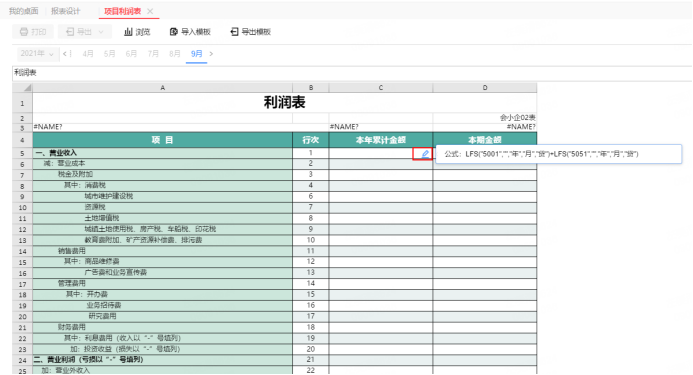Click the 减：营业成本 cell

tap(163, 164)
